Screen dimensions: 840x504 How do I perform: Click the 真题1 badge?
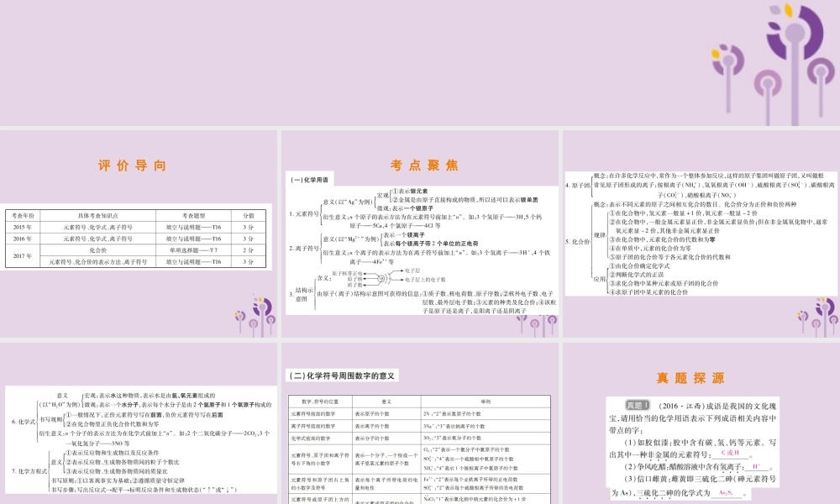coord(638,406)
